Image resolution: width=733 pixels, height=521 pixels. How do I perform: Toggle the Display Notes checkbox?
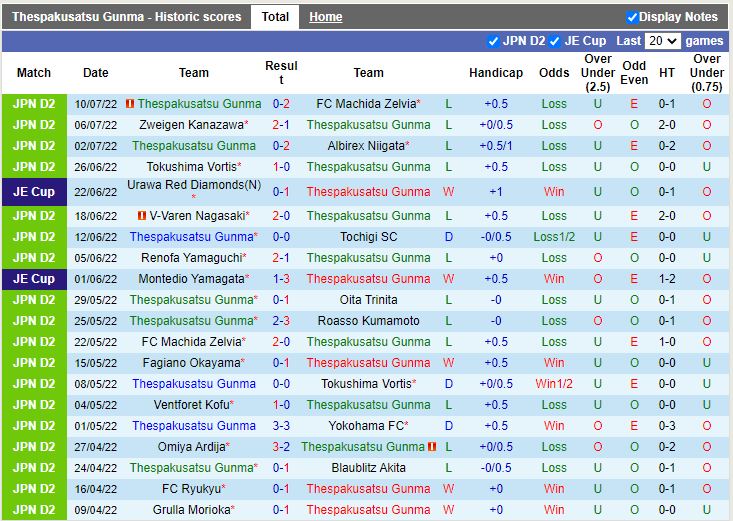(x=632, y=17)
